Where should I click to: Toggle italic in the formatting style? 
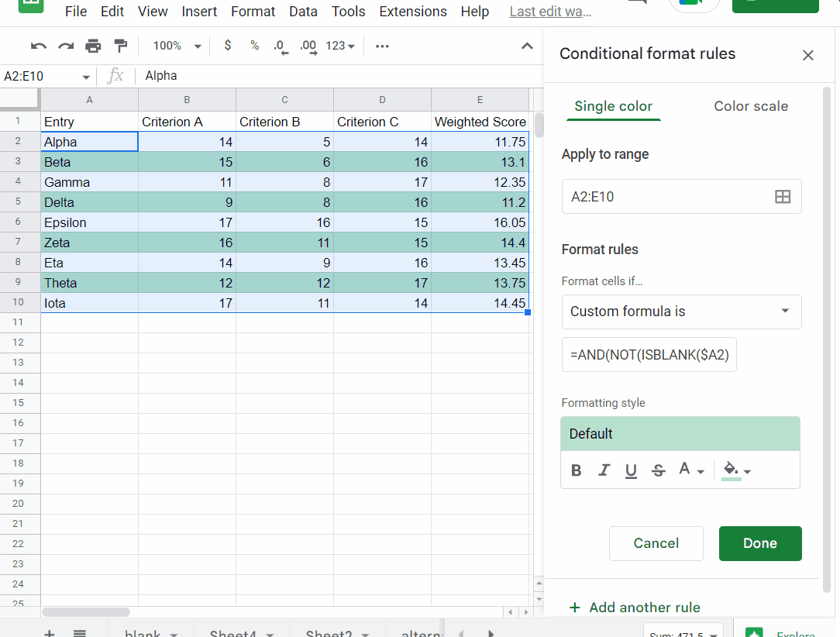604,470
